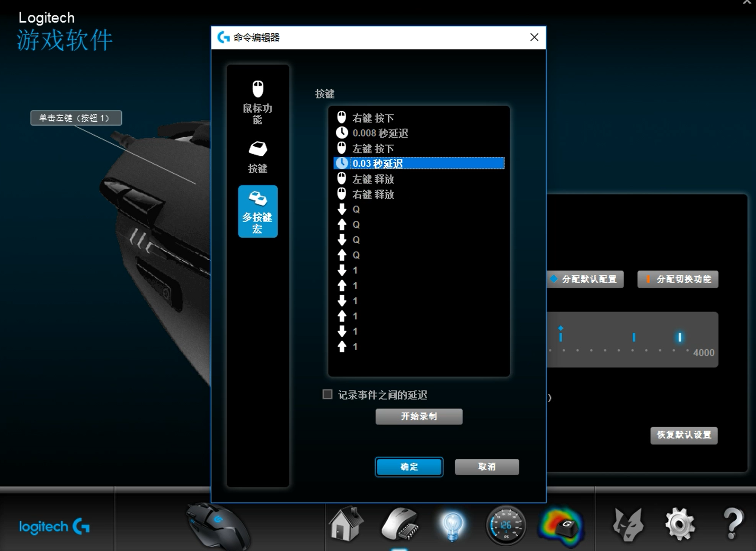Image resolution: width=756 pixels, height=551 pixels.
Task: Enable 记录事件之间的延迟 checkbox
Action: click(327, 394)
